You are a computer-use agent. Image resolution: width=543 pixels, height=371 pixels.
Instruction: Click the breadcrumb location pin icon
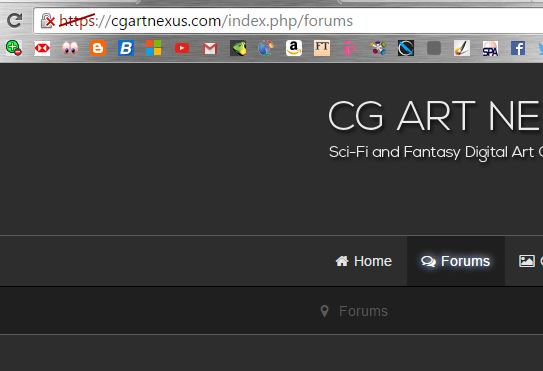[324, 311]
